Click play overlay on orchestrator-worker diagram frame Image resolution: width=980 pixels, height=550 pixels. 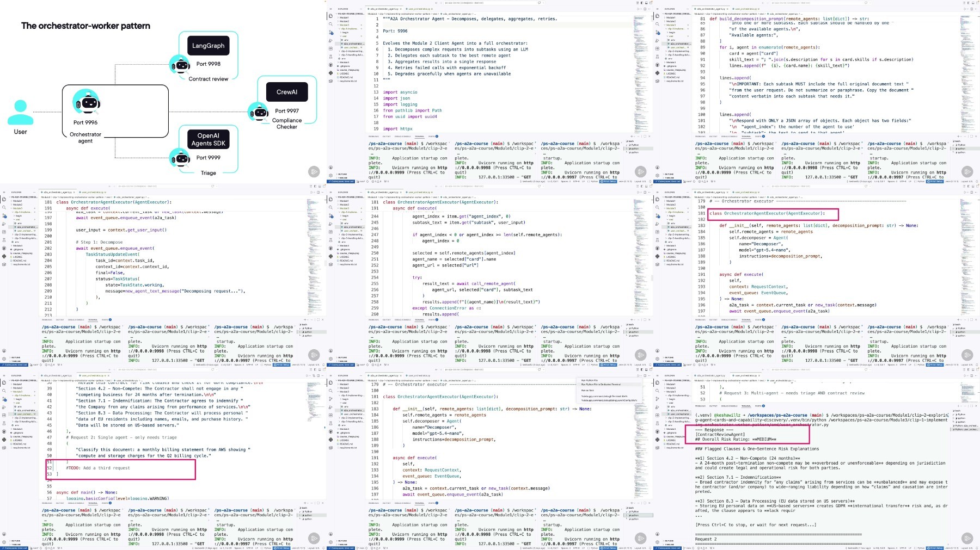tap(314, 172)
